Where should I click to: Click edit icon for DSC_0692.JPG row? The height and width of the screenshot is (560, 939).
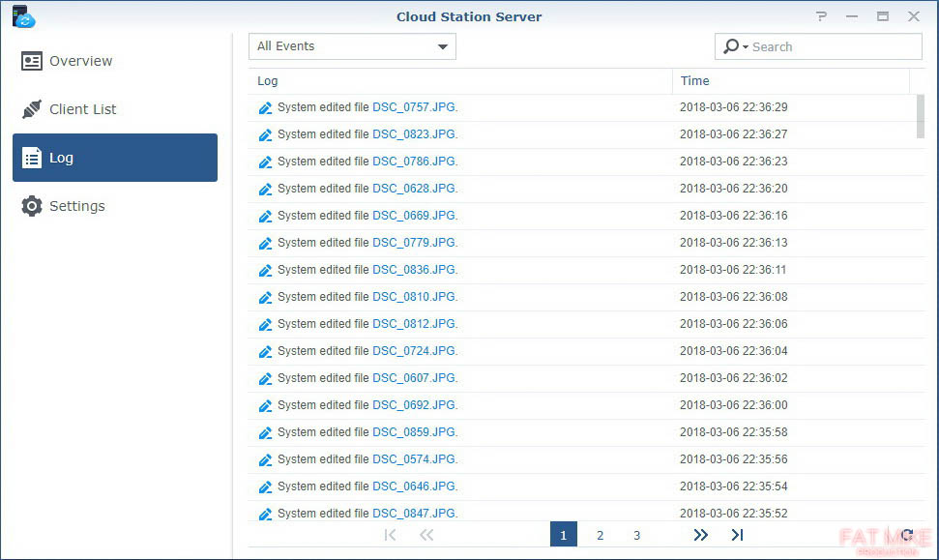(265, 405)
